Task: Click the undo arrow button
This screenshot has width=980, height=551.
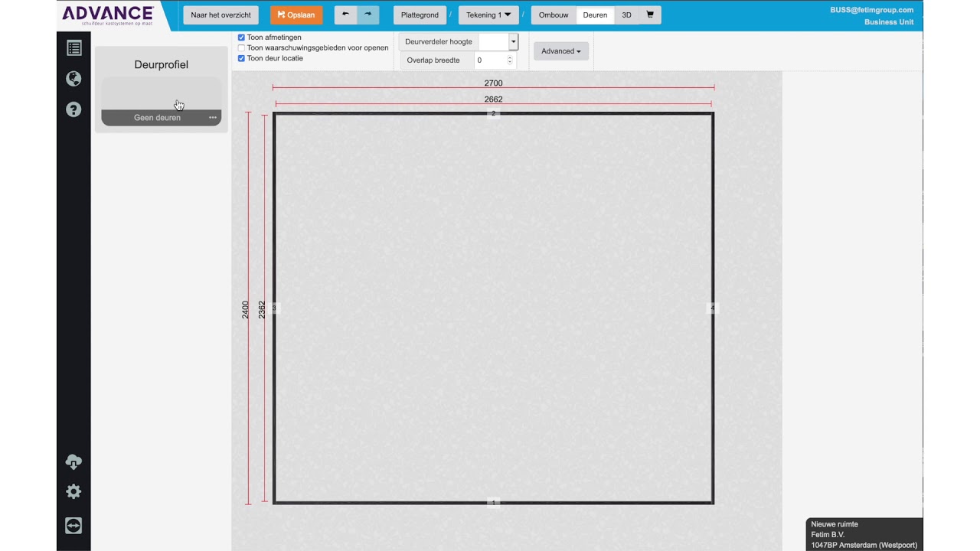Action: click(345, 15)
